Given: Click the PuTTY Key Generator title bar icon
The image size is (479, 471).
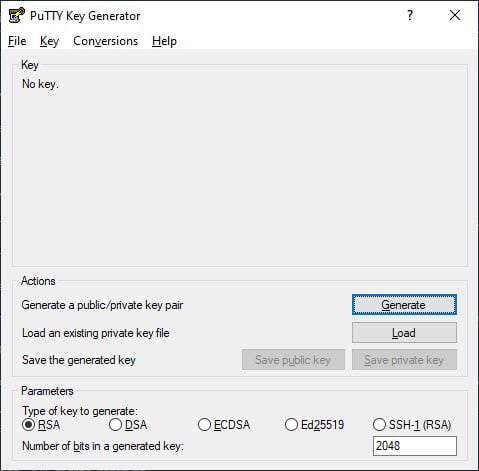Looking at the screenshot, I should point(16,15).
